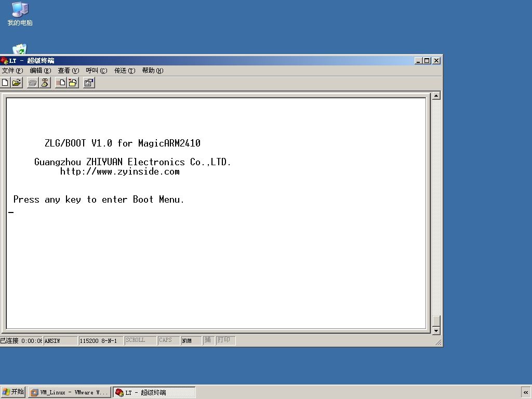Open the 编辑(E) menu

coord(41,71)
